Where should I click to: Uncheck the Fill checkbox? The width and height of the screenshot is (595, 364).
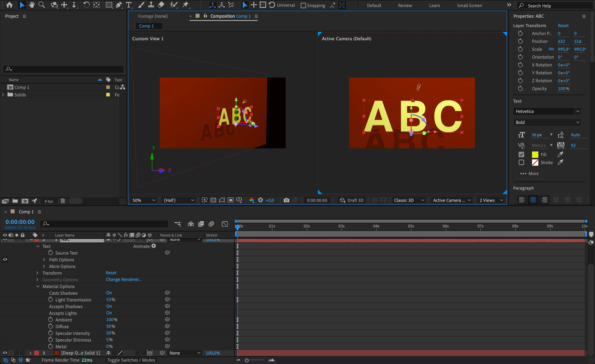[x=521, y=155]
